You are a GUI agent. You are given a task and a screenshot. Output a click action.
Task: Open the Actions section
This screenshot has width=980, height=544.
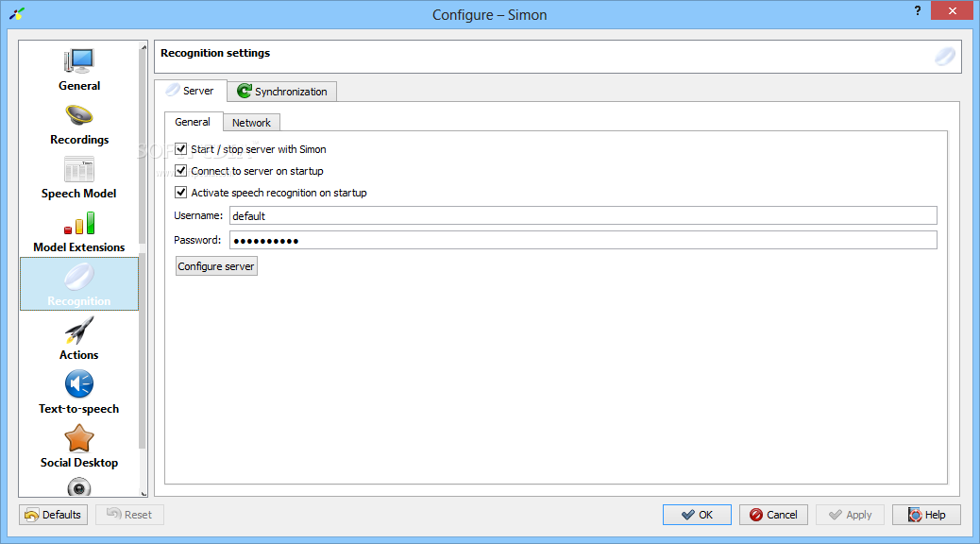[78, 338]
